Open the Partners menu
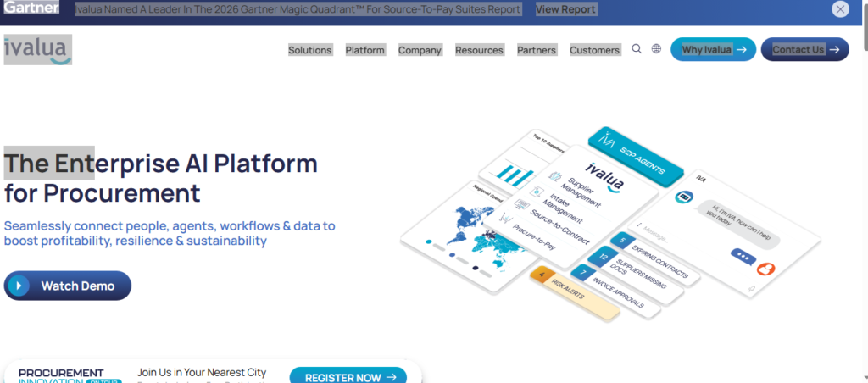 [x=537, y=50]
